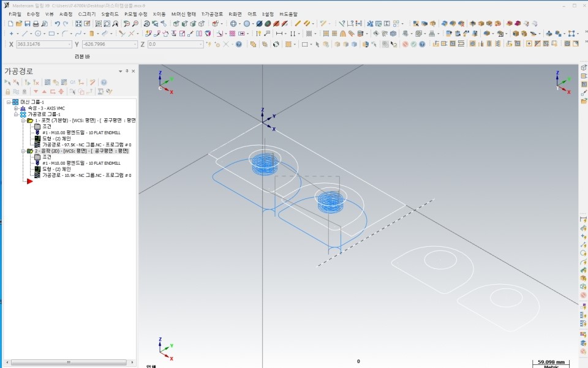Viewport: 588px width, 368px height.
Task: Create a point with the plus tool
Action: (11, 33)
